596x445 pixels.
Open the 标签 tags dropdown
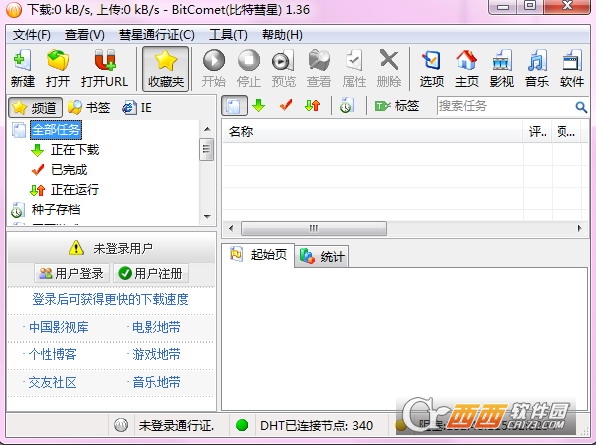(396, 106)
